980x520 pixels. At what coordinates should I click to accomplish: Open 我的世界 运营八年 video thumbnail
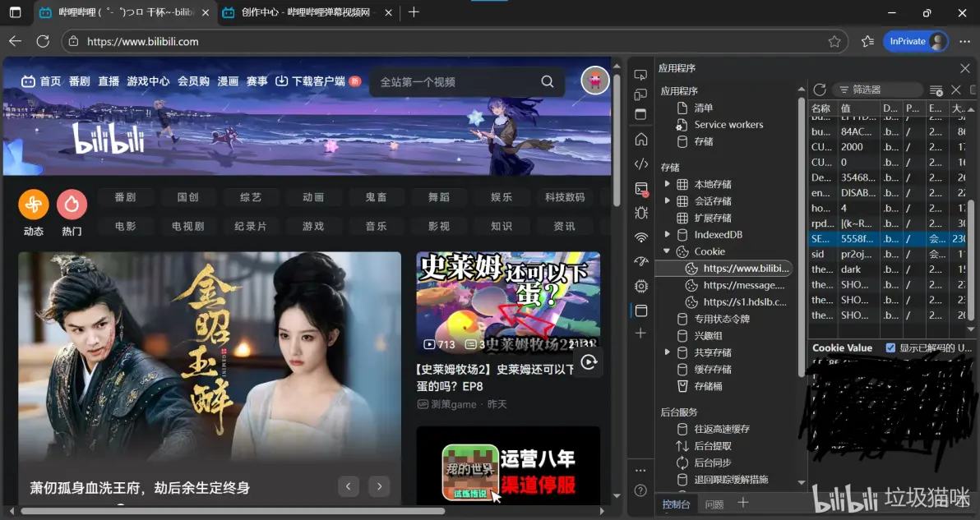click(x=508, y=466)
